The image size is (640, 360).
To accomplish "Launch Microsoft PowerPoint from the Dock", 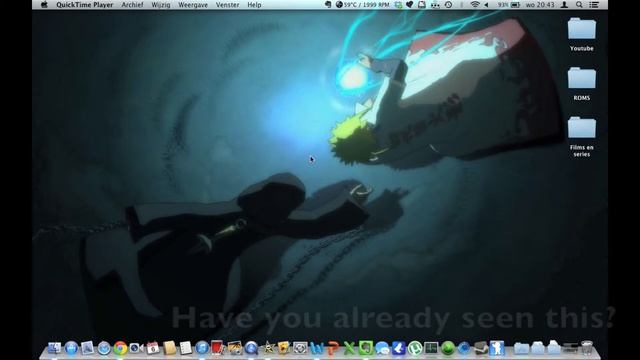I will point(333,348).
